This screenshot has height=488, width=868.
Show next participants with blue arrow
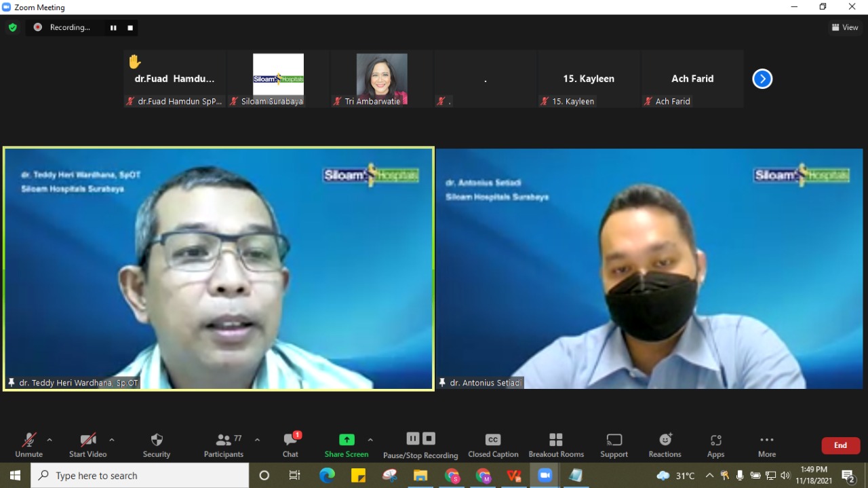click(762, 79)
